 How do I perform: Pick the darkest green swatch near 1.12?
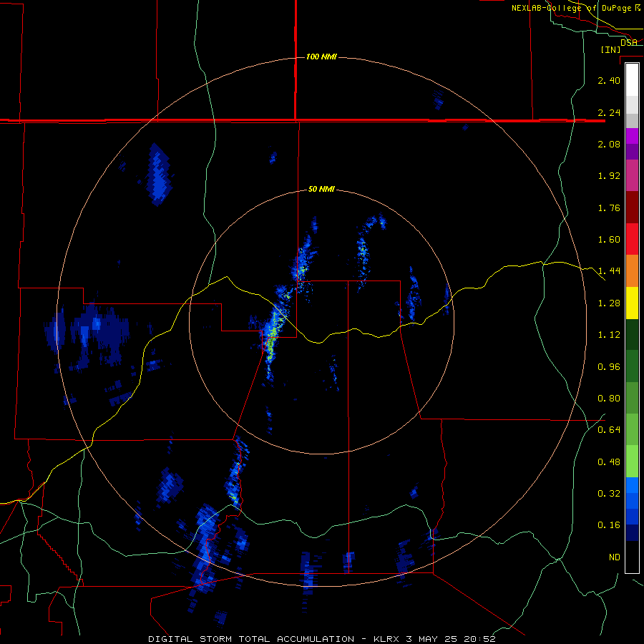pos(632,335)
